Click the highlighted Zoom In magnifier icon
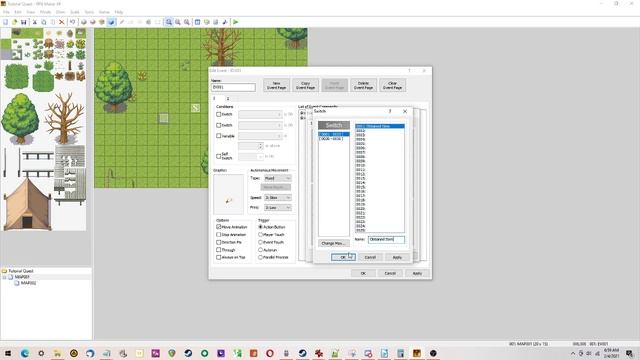 (169, 22)
